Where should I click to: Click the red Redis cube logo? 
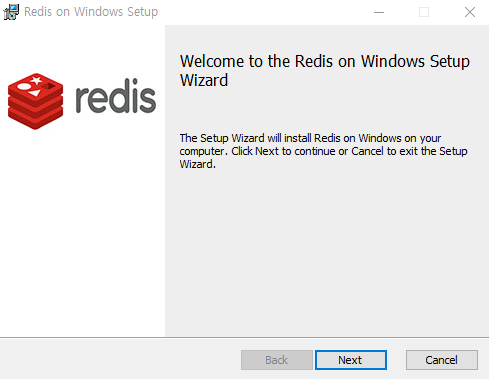[x=35, y=101]
